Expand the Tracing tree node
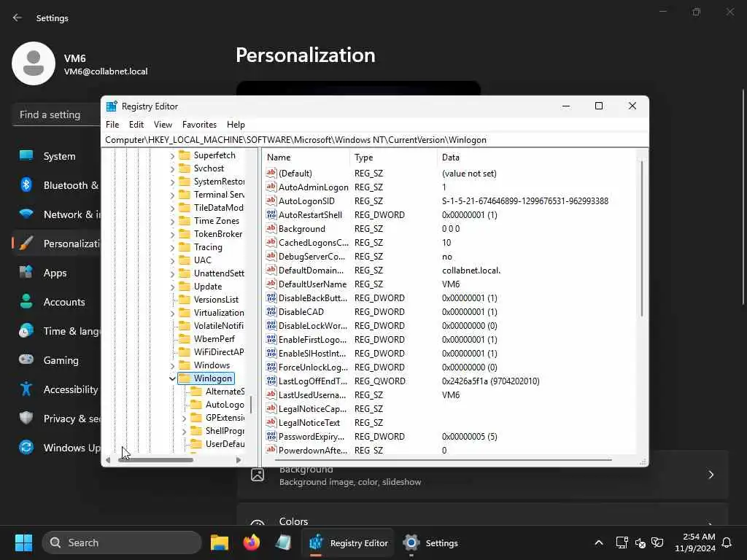Viewport: 747px width, 560px height. [x=172, y=248]
